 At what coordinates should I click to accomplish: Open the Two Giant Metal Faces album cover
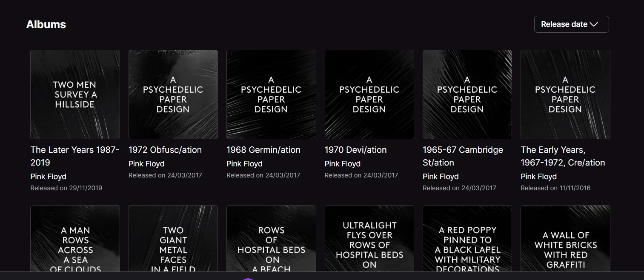click(173, 238)
